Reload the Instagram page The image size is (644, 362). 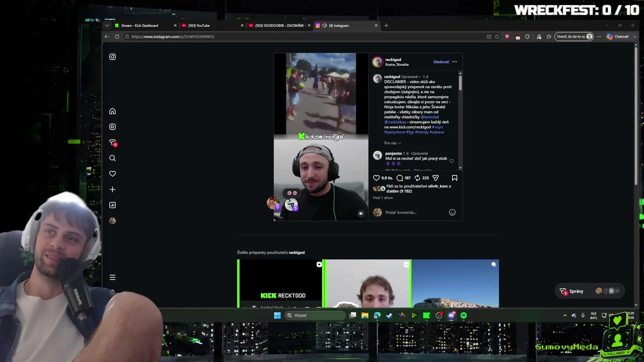pyautogui.click(x=117, y=37)
